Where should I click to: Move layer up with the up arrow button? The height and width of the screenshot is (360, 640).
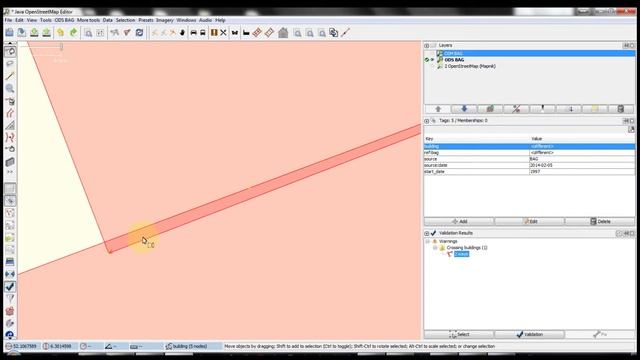point(438,109)
